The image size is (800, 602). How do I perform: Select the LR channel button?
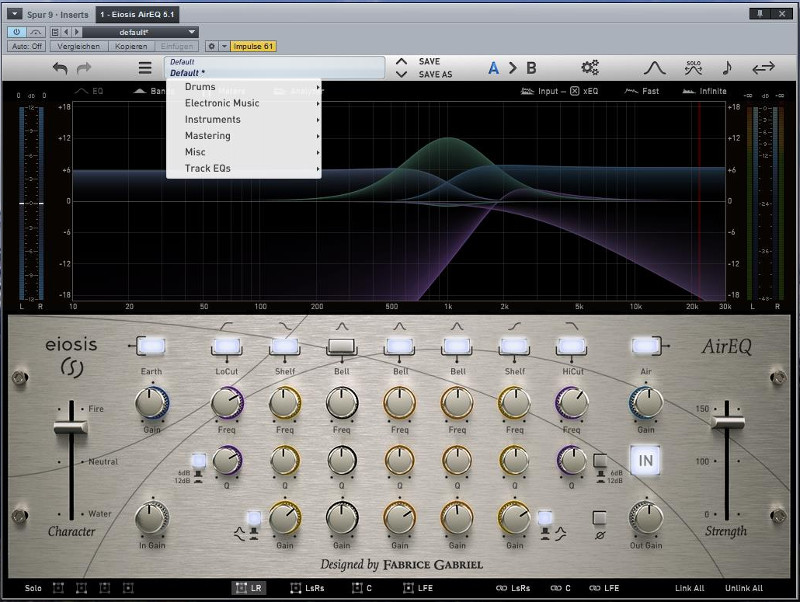tap(249, 588)
